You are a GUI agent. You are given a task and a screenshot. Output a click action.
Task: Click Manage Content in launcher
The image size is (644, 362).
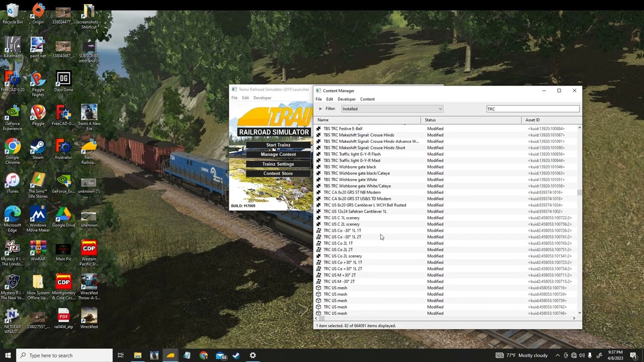[278, 154]
